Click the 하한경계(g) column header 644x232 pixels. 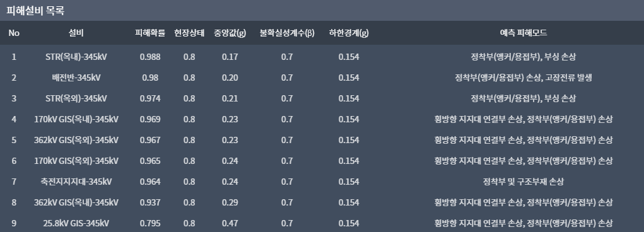(349, 33)
